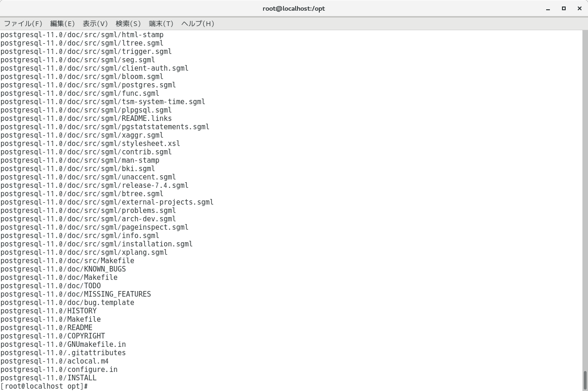This screenshot has height=391, width=588.
Task: Click the line postgresql-11.0/INSTALL
Action: (49, 378)
